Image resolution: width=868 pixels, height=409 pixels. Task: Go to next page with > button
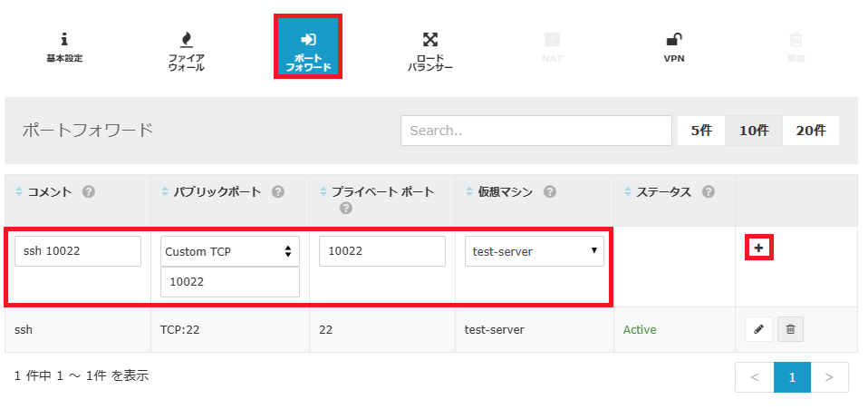coord(829,377)
